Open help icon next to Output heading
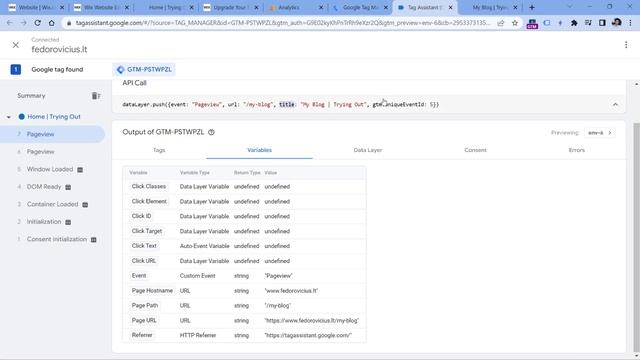 point(211,132)
